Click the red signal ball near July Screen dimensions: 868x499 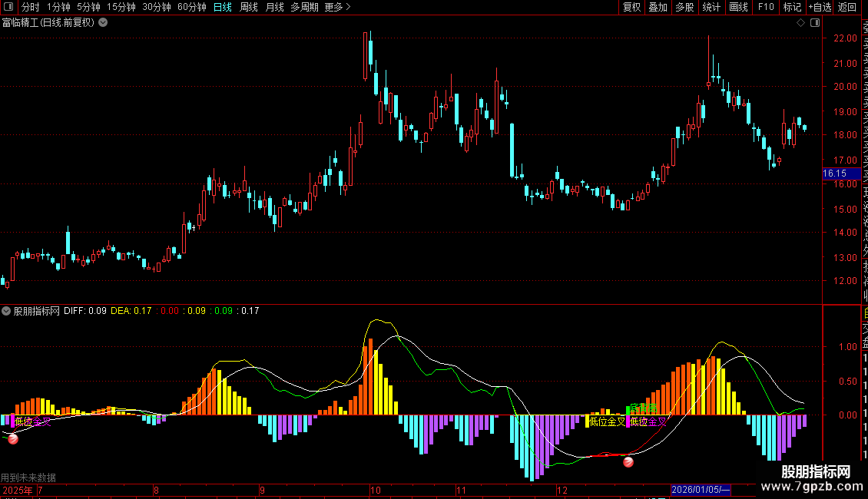click(x=13, y=438)
